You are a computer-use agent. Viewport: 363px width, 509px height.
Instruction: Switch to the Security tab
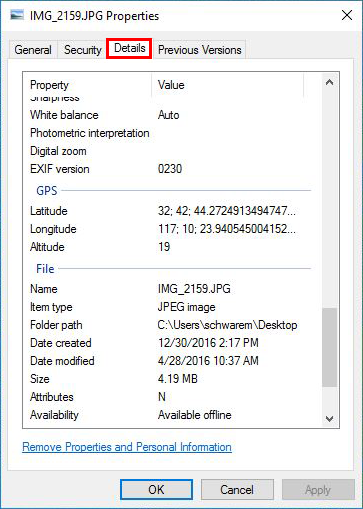[83, 50]
